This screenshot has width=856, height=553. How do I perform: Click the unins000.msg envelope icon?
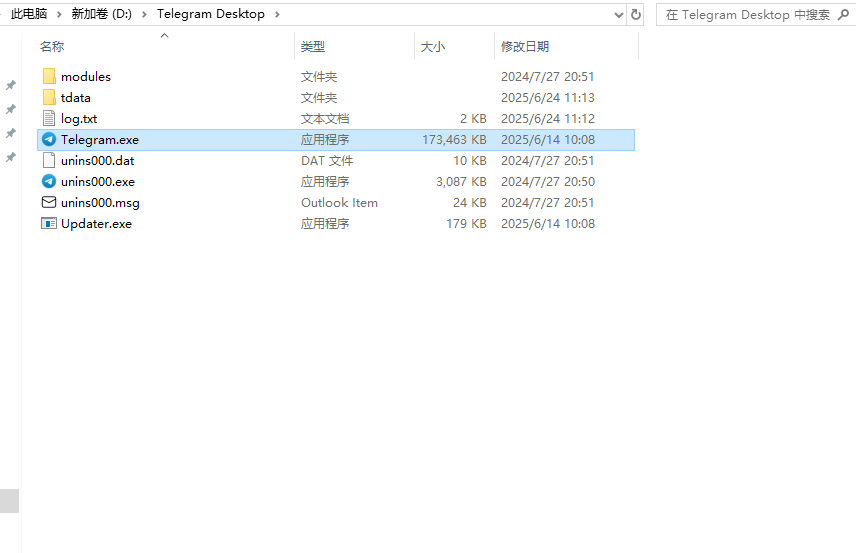[49, 203]
